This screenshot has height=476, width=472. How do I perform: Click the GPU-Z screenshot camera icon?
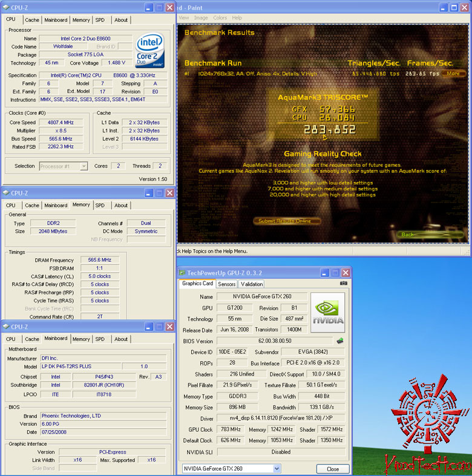pos(344,283)
